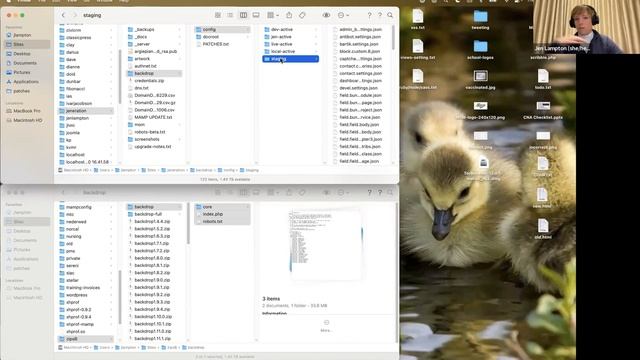The width and height of the screenshot is (640, 360).
Task: Click the Tags icon in staging window toolbar
Action: coord(302,15)
